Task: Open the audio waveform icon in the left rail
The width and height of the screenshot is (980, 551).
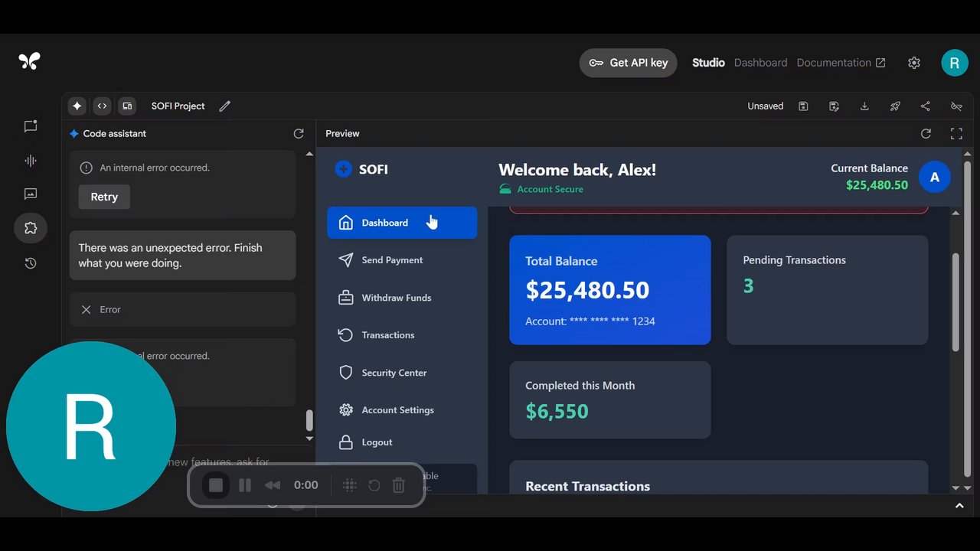Action: click(x=31, y=161)
